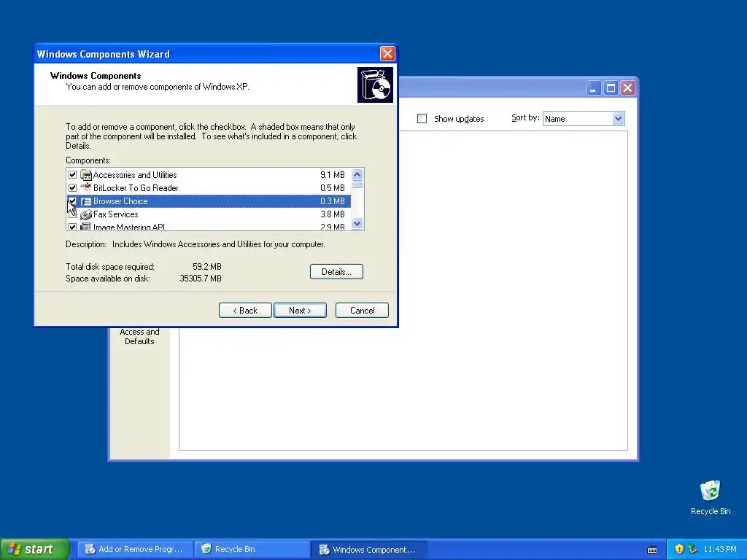The image size is (747, 560).
Task: Select the Accessories and Utilities row label
Action: coord(135,175)
